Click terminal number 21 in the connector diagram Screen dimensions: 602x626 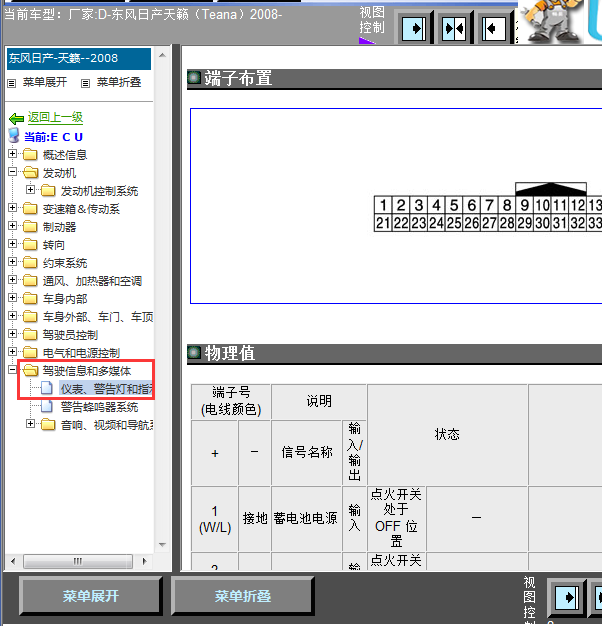tap(383, 223)
